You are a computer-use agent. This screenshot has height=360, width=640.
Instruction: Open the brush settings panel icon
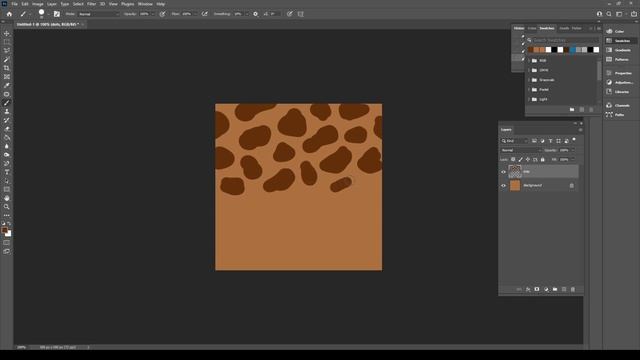pyautogui.click(x=57, y=14)
